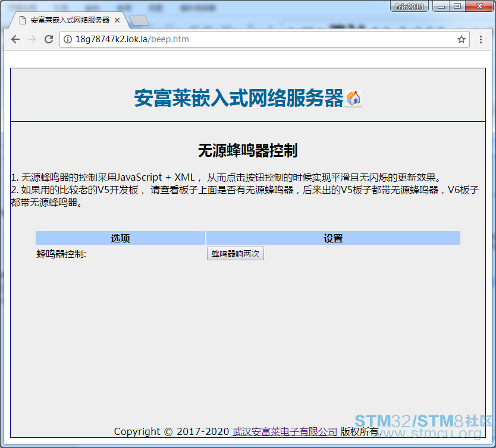496x448 pixels.
Task: Select the 安富莱嵌入式网络服务器 tab
Action: [x=70, y=20]
